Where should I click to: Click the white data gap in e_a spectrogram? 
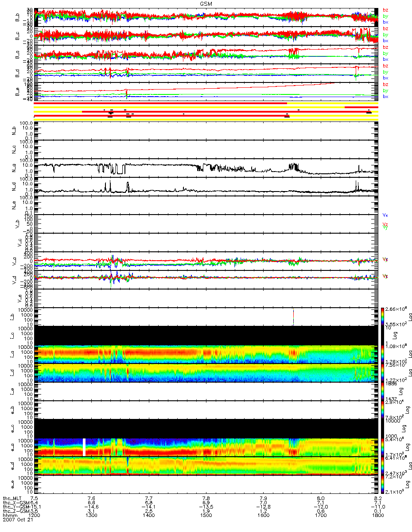[84, 447]
